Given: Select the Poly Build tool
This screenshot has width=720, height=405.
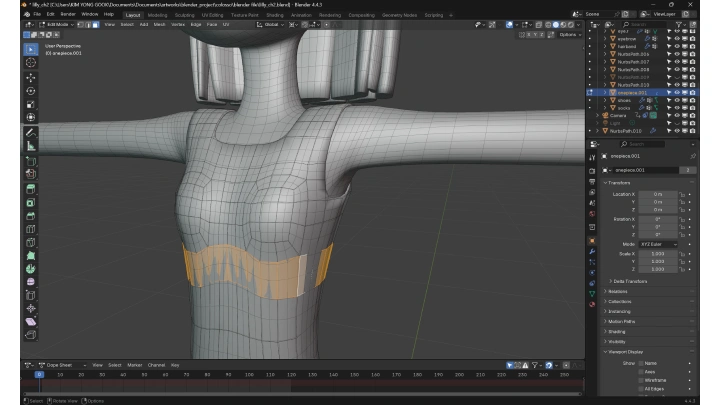Looking at the screenshot, I should pyautogui.click(x=31, y=256).
